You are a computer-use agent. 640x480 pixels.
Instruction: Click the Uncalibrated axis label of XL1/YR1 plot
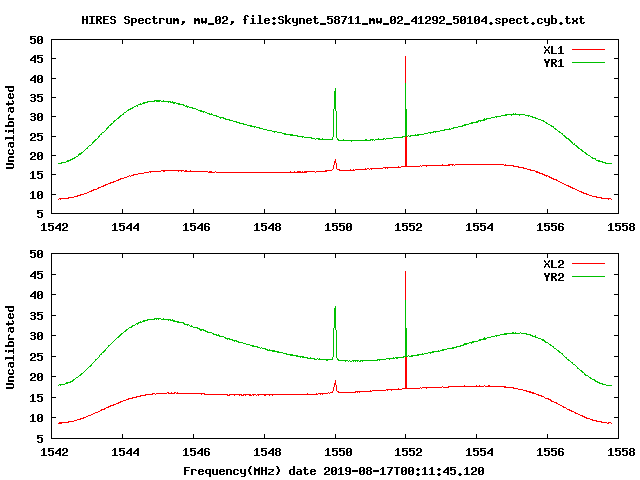[x=10, y=127]
